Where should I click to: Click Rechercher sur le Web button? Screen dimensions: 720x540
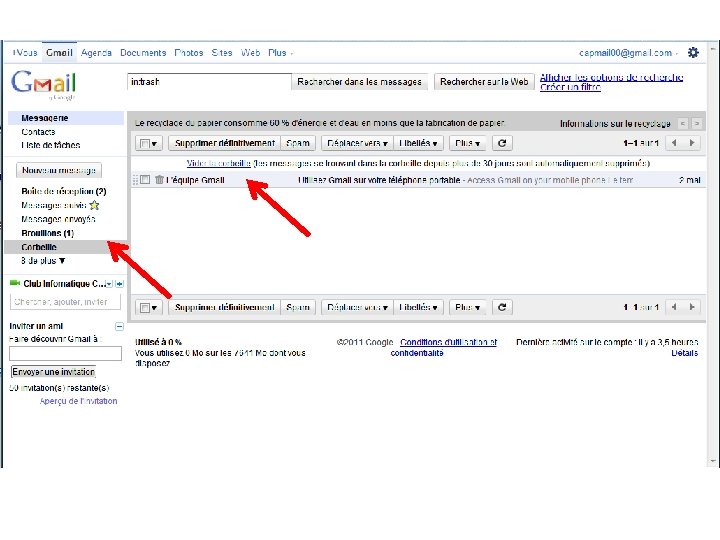(484, 82)
